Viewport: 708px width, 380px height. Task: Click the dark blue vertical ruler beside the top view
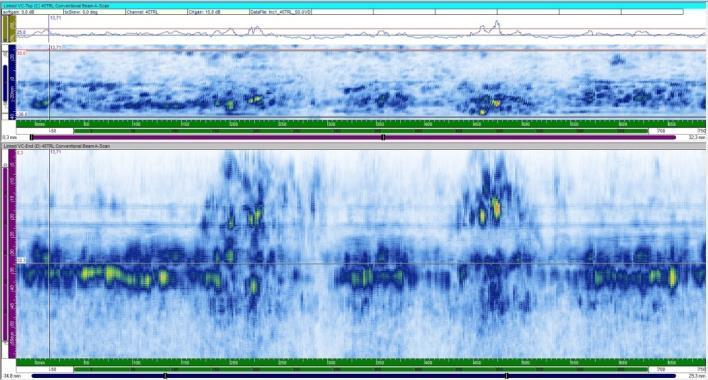click(x=12, y=81)
